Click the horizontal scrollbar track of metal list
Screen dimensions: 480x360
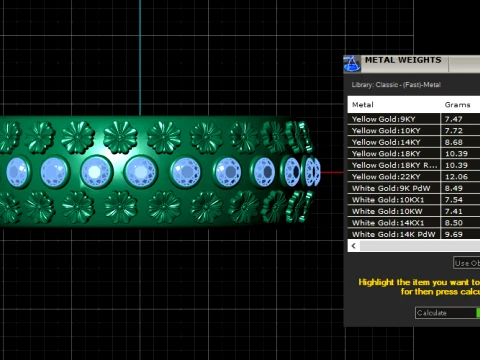pyautogui.click(x=420, y=246)
